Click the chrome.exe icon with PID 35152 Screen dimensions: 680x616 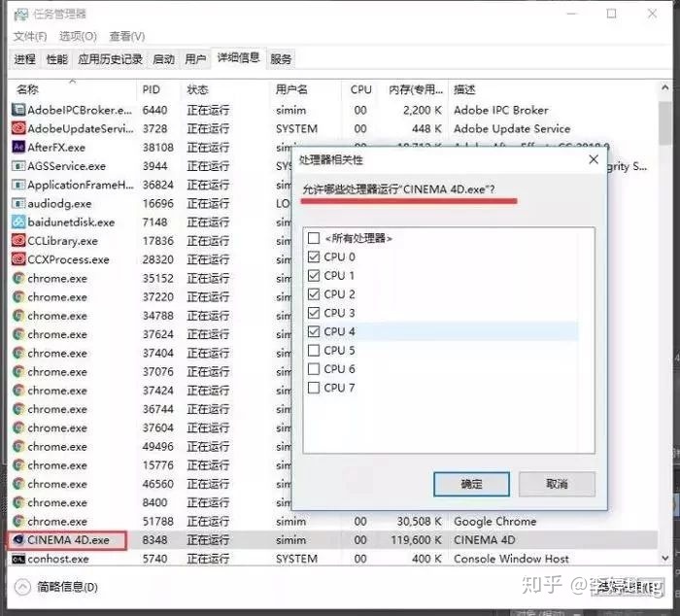click(x=18, y=278)
